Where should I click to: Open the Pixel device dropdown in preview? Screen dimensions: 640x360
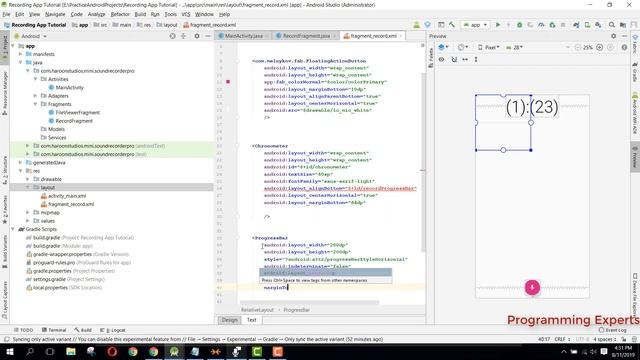pos(489,47)
